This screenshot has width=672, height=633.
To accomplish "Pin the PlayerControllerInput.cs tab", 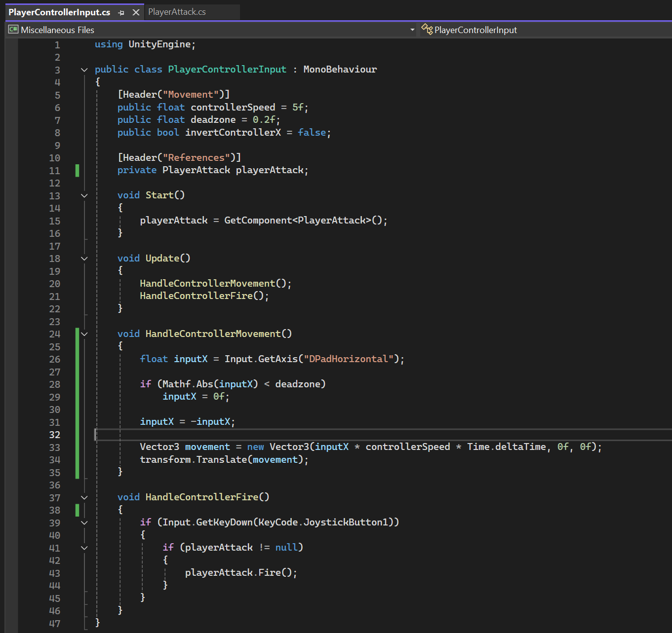I will click(x=121, y=13).
